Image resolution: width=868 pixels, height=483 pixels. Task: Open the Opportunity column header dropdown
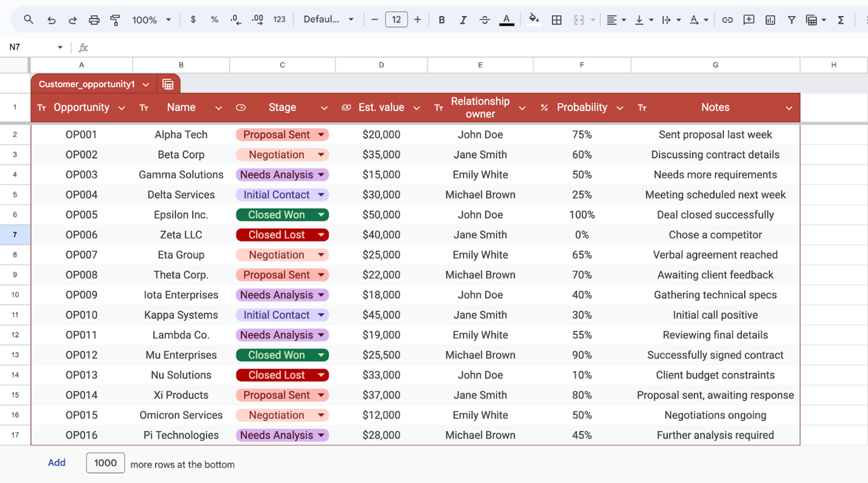click(x=121, y=108)
